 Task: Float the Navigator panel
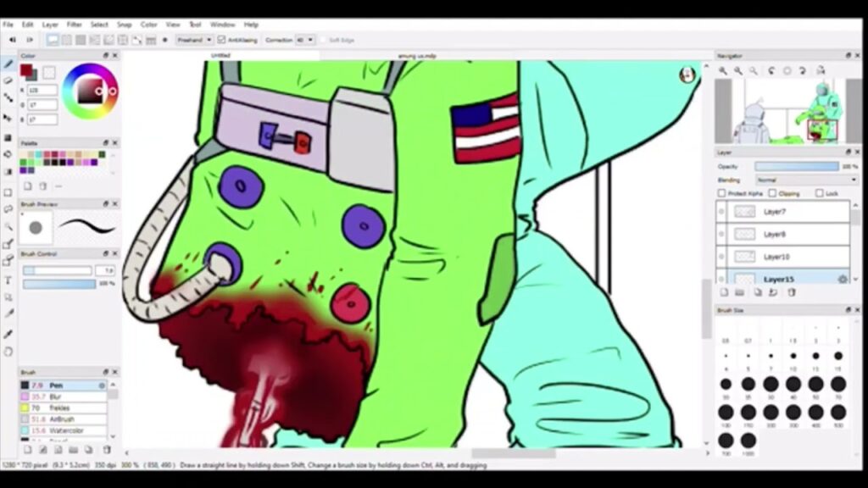pyautogui.click(x=848, y=56)
